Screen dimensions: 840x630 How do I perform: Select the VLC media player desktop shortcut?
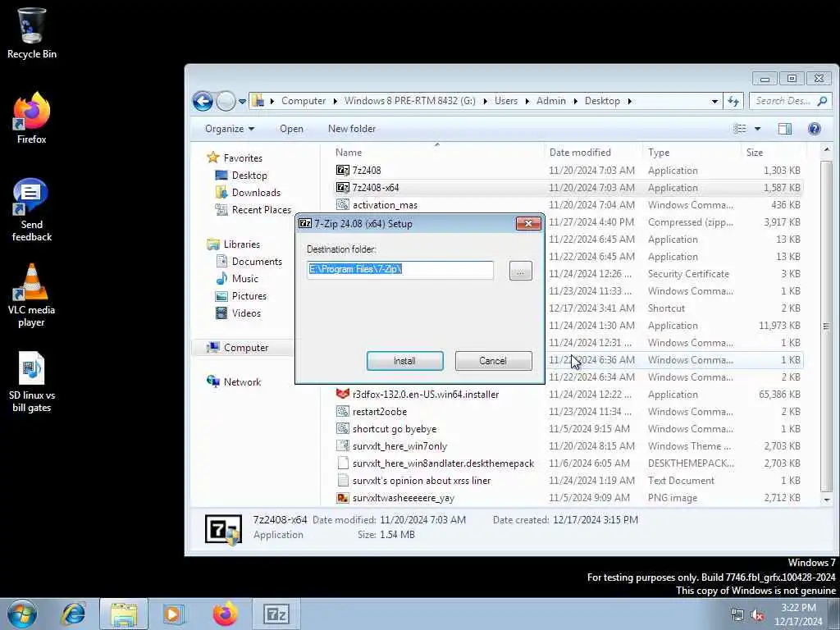[x=32, y=295]
